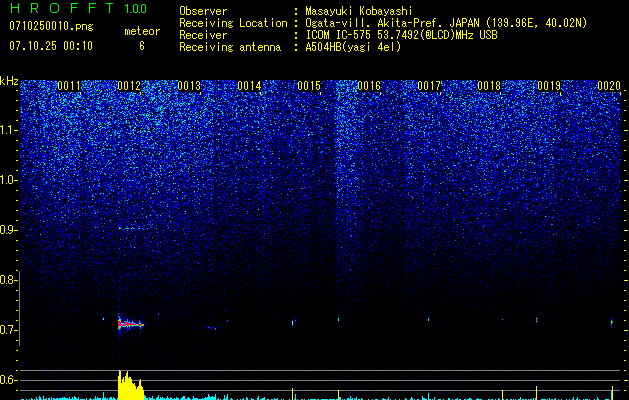
Task: Click the bright red meteor echo at 0012
Action: coord(129,323)
